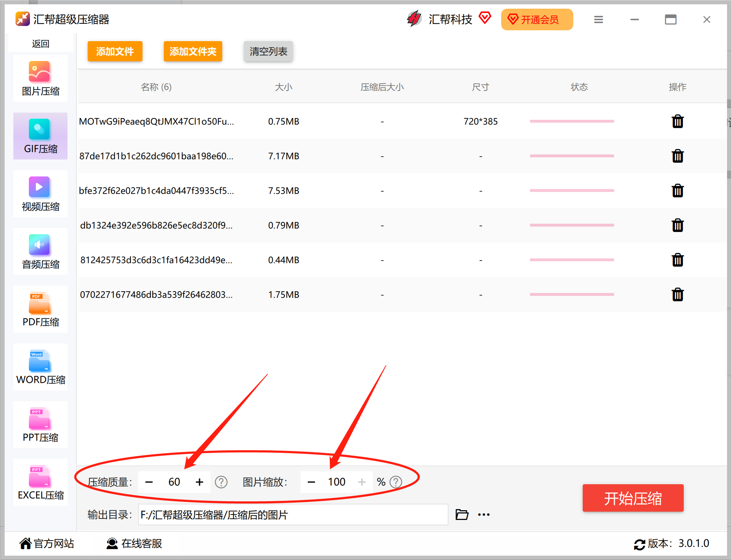Open the 视频压缩 video compression tool
The width and height of the screenshot is (731, 560).
point(40,194)
